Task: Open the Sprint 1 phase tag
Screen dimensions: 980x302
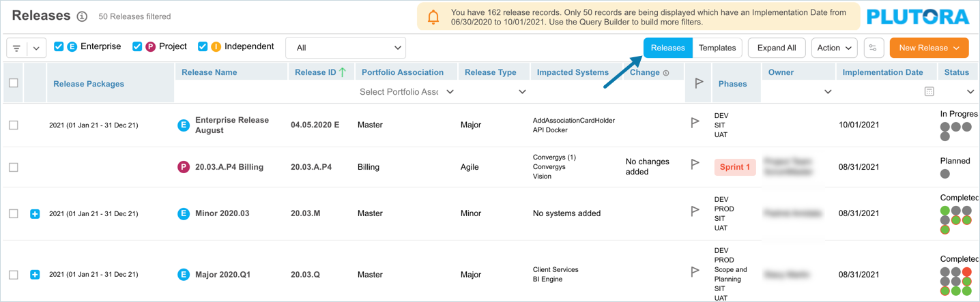Action: point(735,167)
